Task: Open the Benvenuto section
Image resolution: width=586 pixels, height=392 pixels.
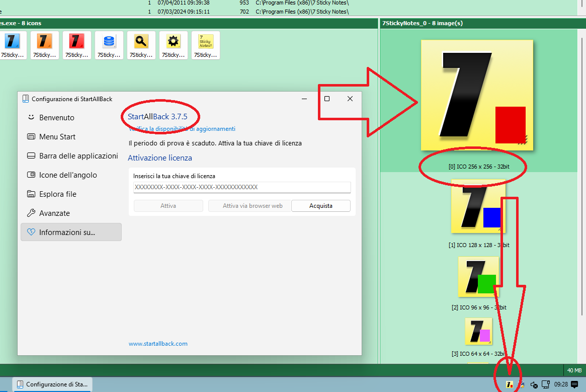Action: pos(71,117)
